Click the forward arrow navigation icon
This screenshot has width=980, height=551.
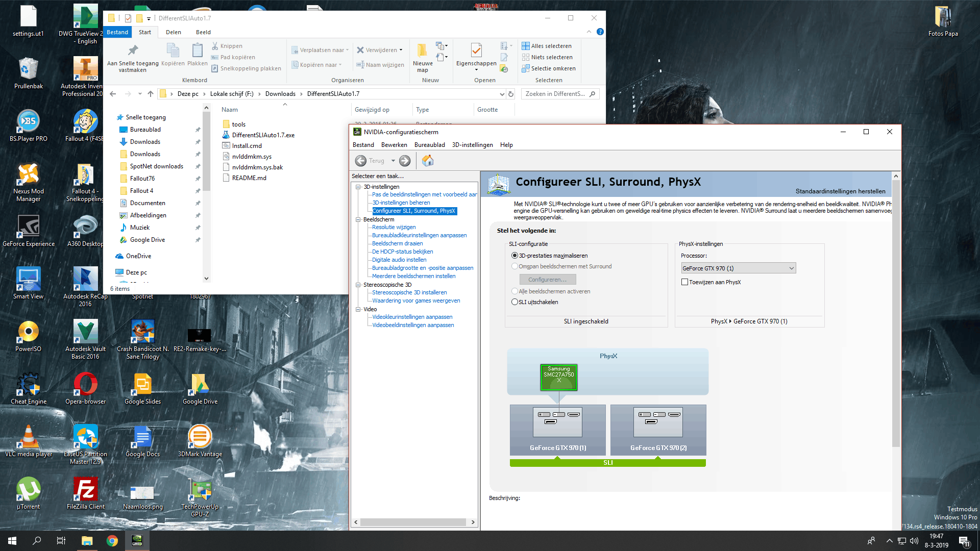(x=405, y=161)
